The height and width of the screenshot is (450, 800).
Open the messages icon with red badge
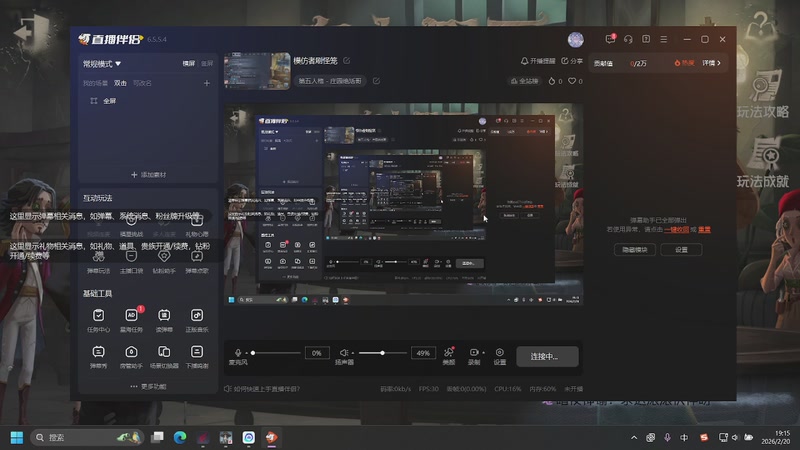click(610, 39)
